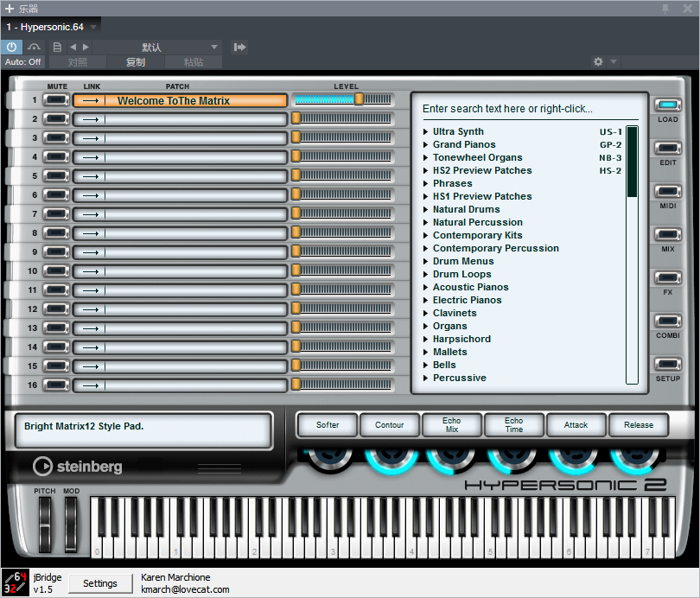Select the 复制 (copy) menu item
Viewport: 700px width, 598px height.
point(136,62)
